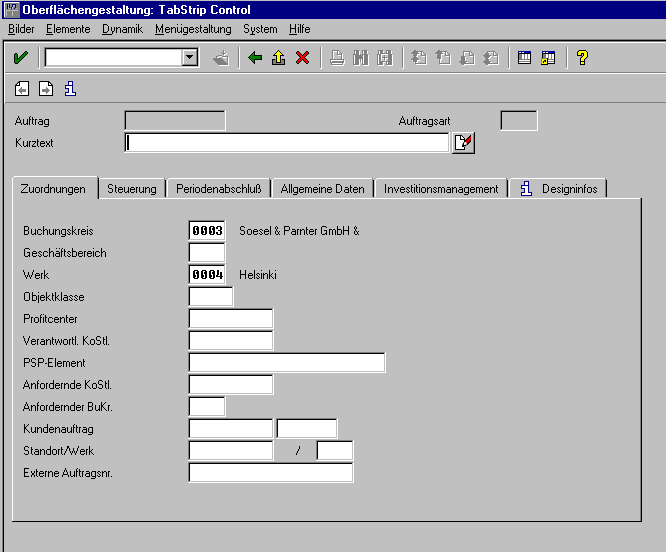Expand the command field dropdown arrow
This screenshot has width=666, height=552.
pyautogui.click(x=190, y=58)
